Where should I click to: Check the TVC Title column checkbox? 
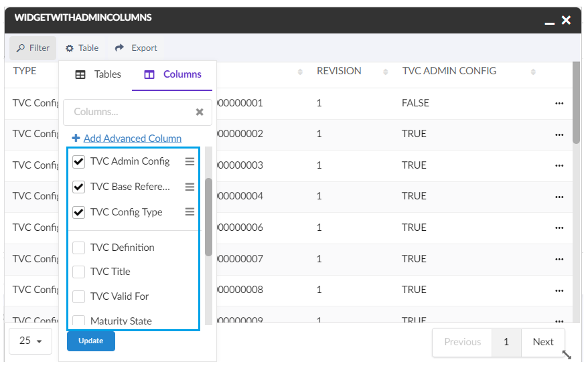coord(79,272)
